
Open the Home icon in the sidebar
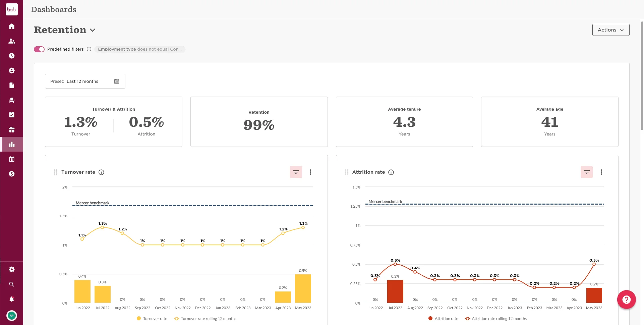tap(12, 26)
